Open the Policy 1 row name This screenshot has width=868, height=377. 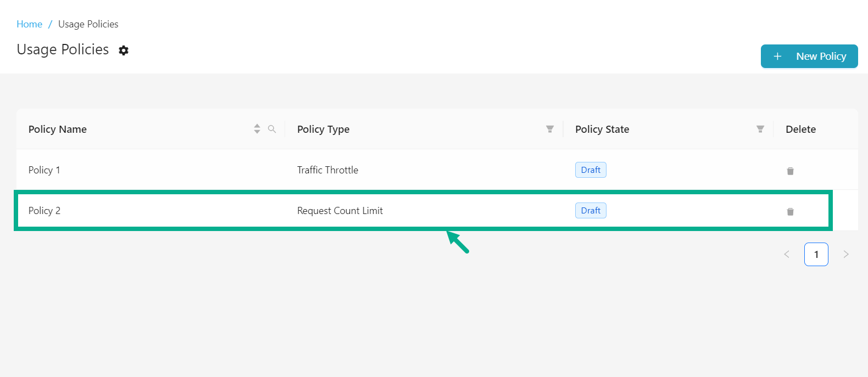(x=44, y=170)
